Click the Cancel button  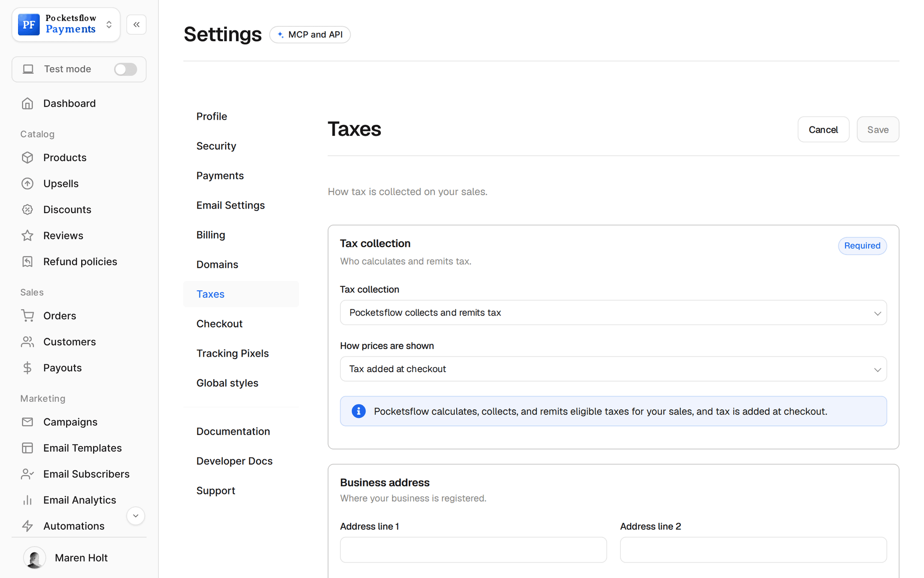pos(823,130)
